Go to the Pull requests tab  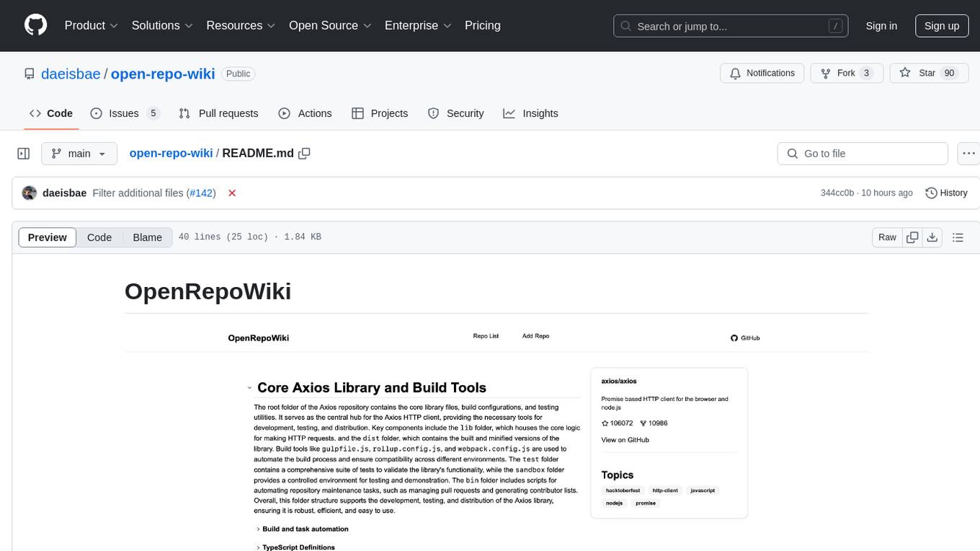(218, 113)
